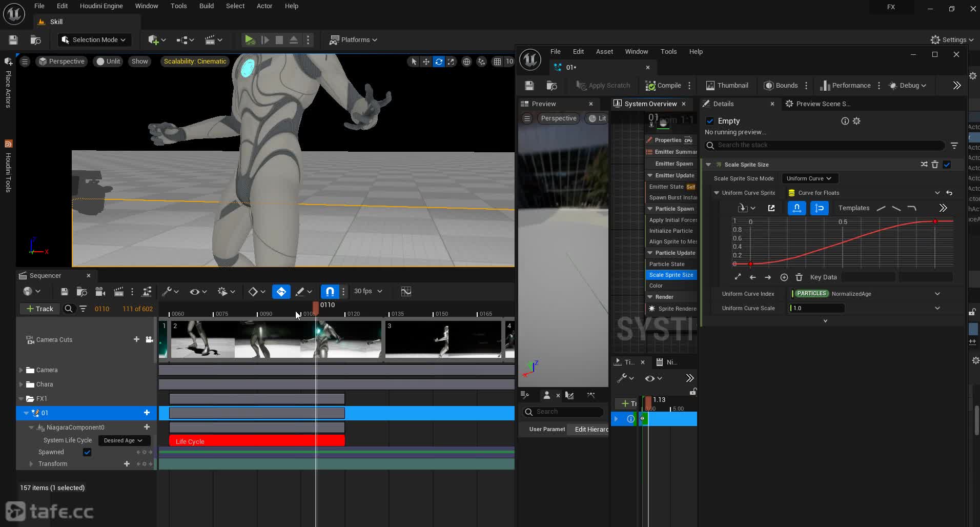Toggle Sequencer auto-key button

(x=281, y=292)
